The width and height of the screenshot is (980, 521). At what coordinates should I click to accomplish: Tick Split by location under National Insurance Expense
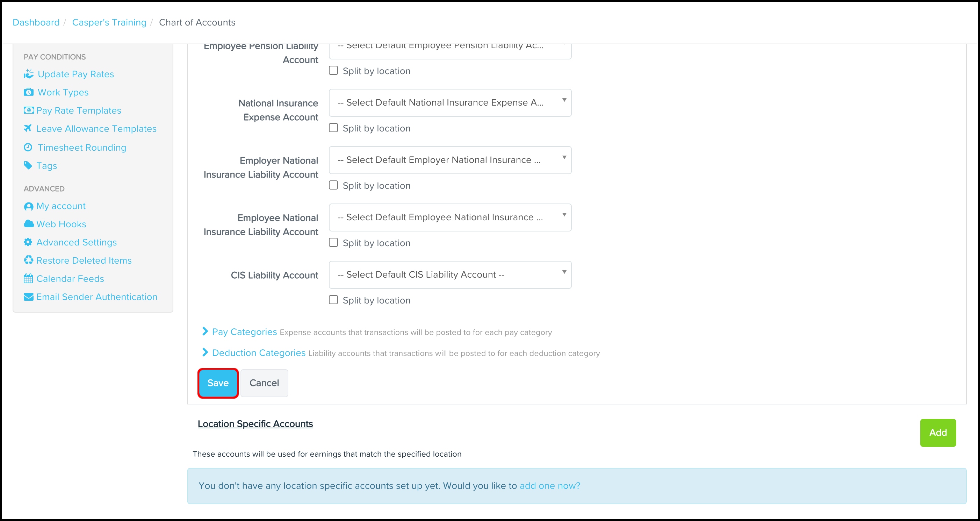click(x=333, y=128)
